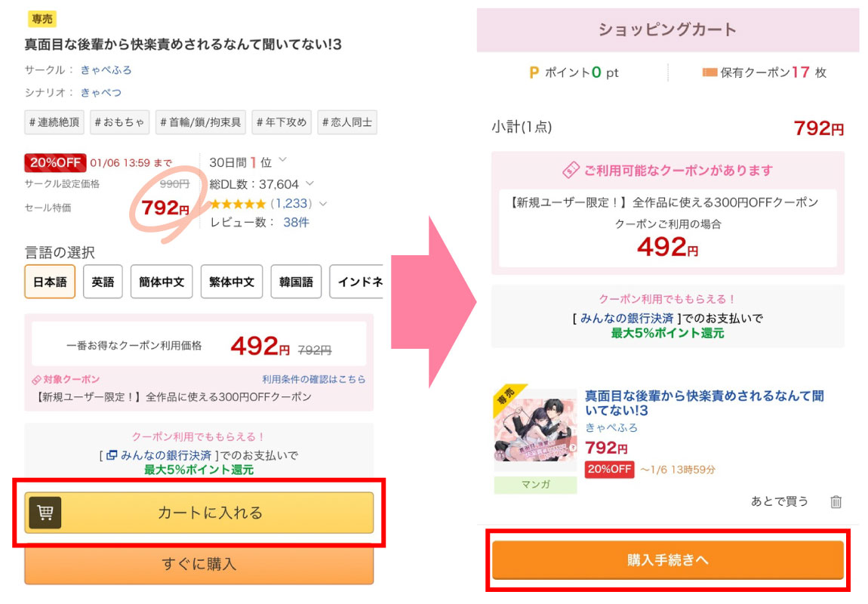Click the すぐに購入 orange button
This screenshot has height=604, width=868.
tap(199, 564)
